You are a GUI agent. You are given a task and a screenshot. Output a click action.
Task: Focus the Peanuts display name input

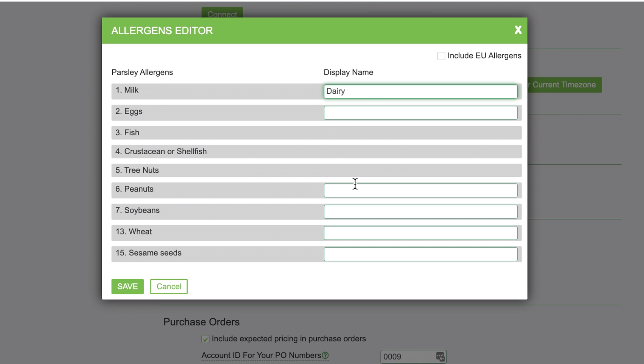[420, 190]
